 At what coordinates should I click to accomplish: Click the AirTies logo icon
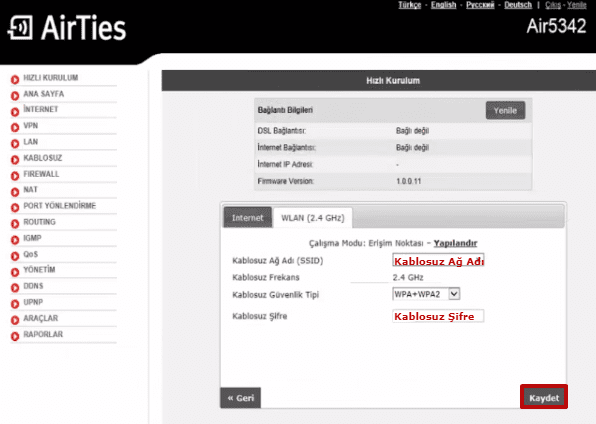point(20,27)
